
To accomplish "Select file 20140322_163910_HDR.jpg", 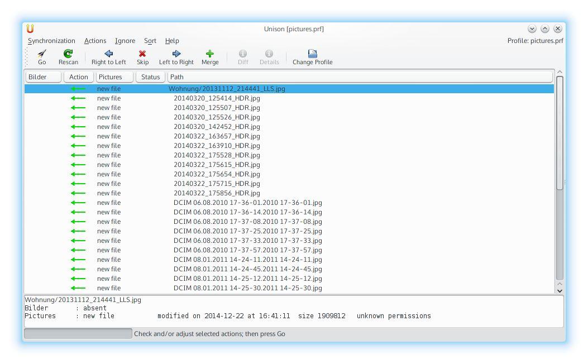I will click(217, 146).
